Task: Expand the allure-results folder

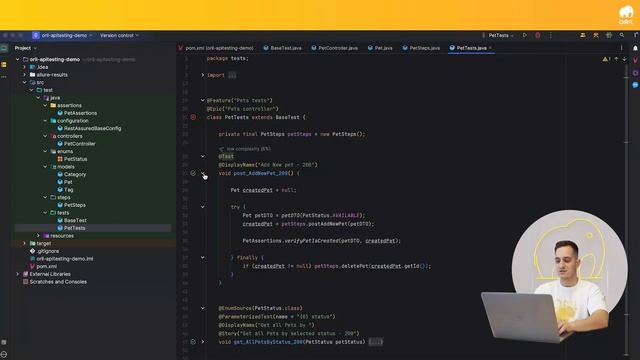Action: tap(24, 75)
